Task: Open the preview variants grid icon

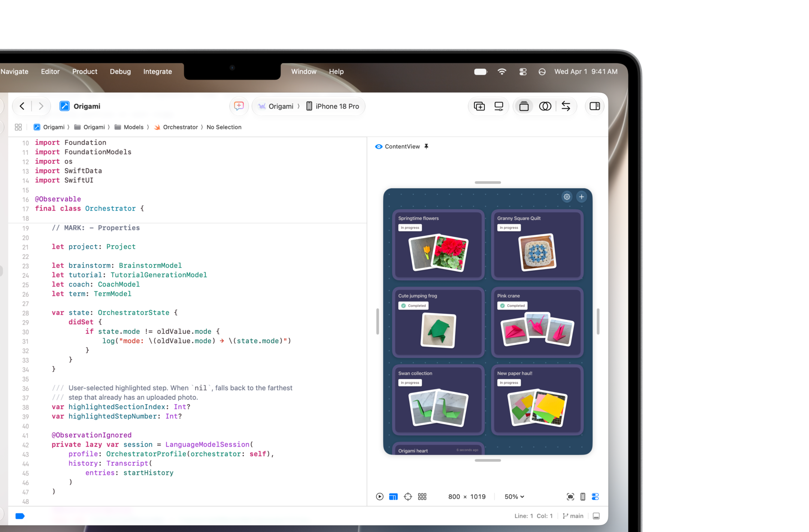Action: pos(422,496)
